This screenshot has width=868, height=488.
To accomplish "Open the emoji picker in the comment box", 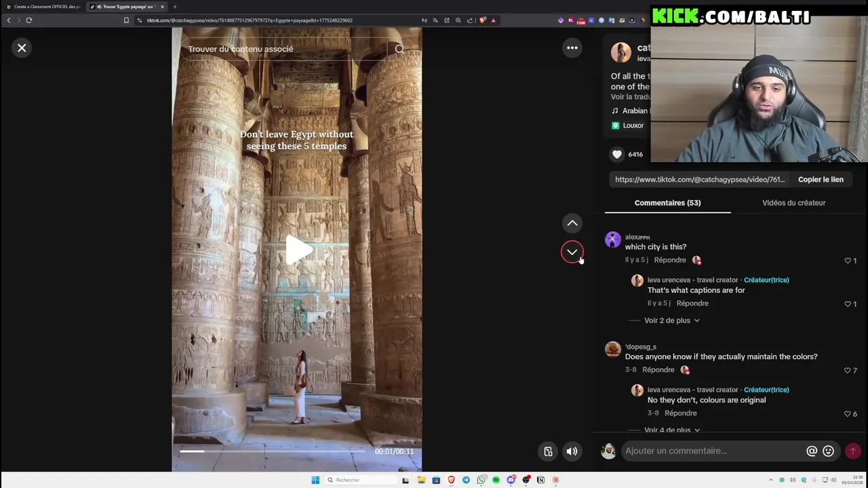I will tap(828, 451).
